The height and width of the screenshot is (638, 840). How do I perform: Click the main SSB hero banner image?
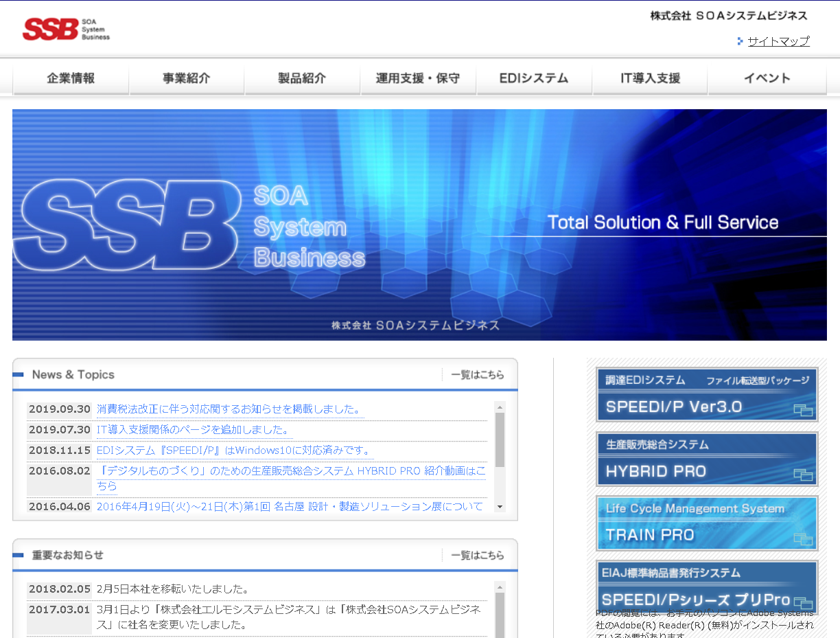[x=419, y=224]
